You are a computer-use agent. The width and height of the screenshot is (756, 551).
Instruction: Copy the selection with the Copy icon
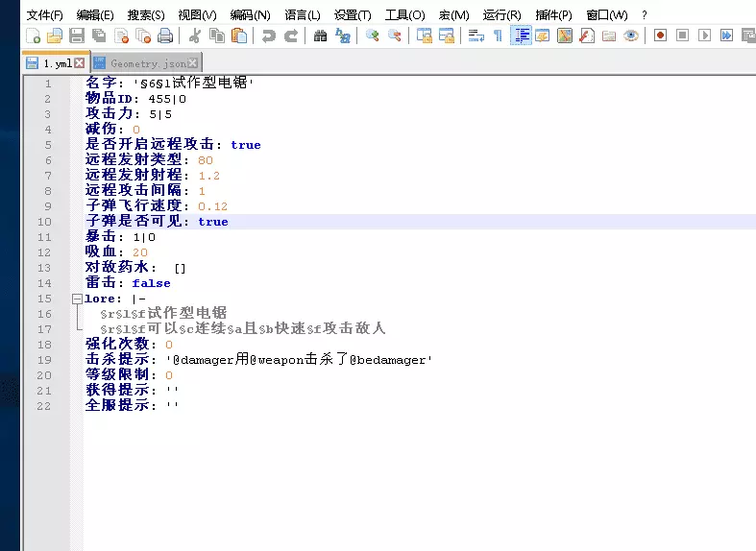(217, 36)
